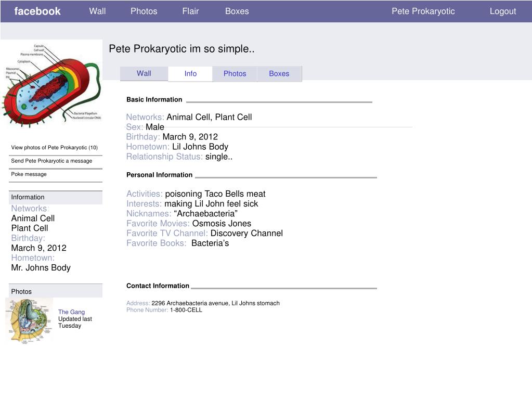The height and width of the screenshot is (399, 532).
Task: Click the Basic Information heading
Action: (154, 99)
